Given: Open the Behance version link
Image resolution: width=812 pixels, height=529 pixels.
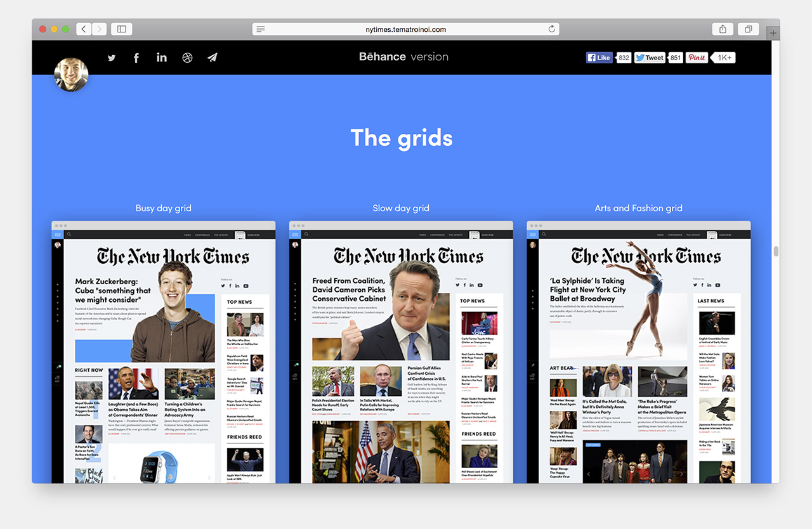Looking at the screenshot, I should click(403, 57).
